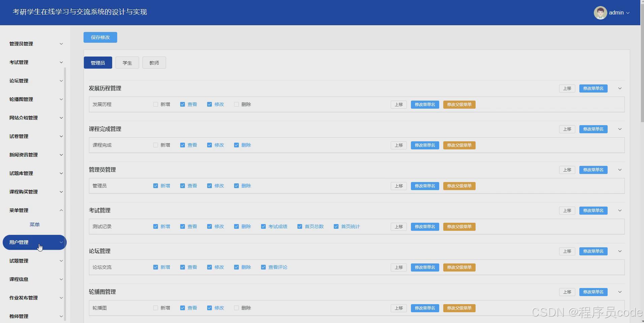Screen dimensions: 644x323
Task: Click 修改菜单名 in 发展历程 row
Action: click(425, 105)
